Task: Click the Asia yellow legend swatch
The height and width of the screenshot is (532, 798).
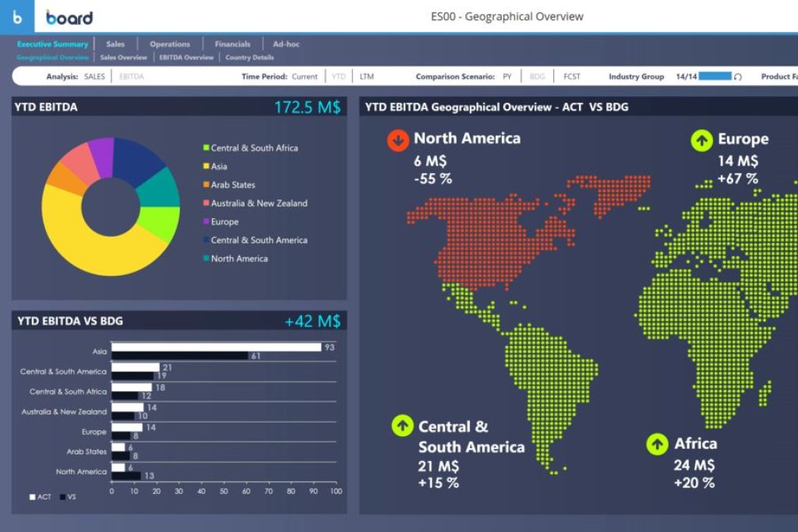Action: point(206,166)
